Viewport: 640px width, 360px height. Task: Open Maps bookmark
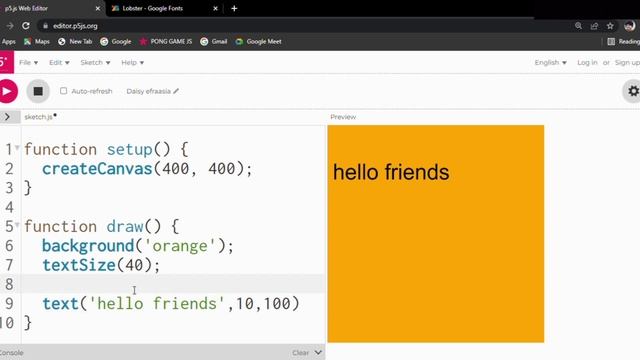37,42
